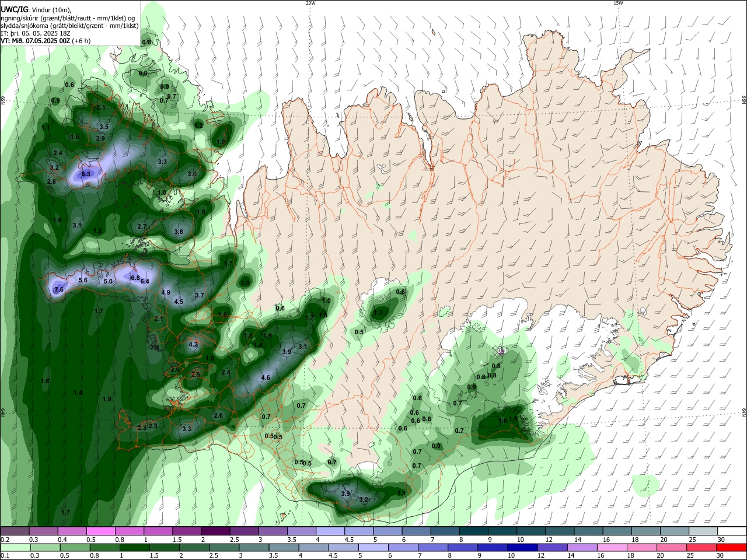The width and height of the screenshot is (747, 560).
Task: Click the white swatch ending the upper legend row
Action: click(731, 531)
